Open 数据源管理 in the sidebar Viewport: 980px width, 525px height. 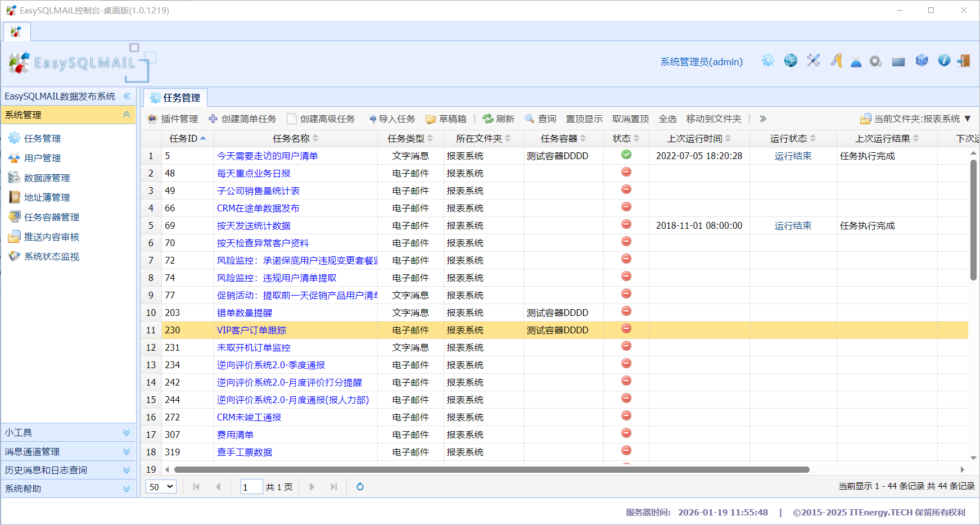pyautogui.click(x=47, y=178)
